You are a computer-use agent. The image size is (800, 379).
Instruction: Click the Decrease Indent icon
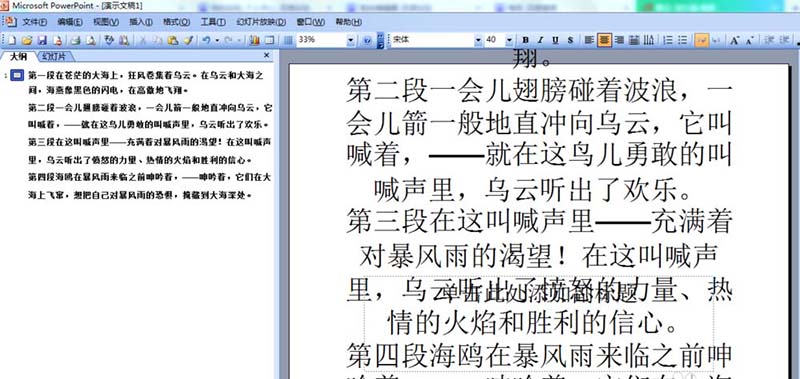click(770, 40)
